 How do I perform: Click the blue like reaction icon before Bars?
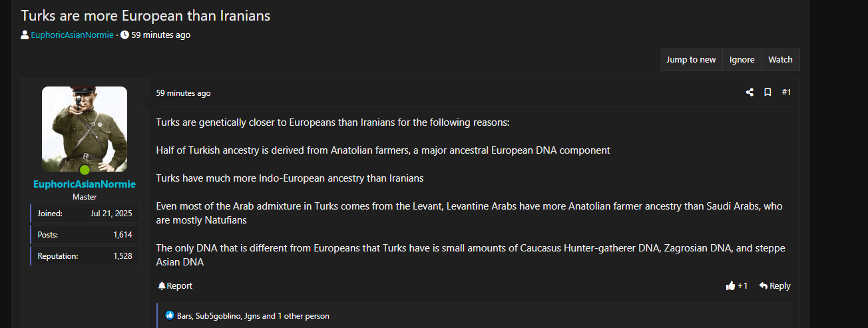[x=170, y=316]
